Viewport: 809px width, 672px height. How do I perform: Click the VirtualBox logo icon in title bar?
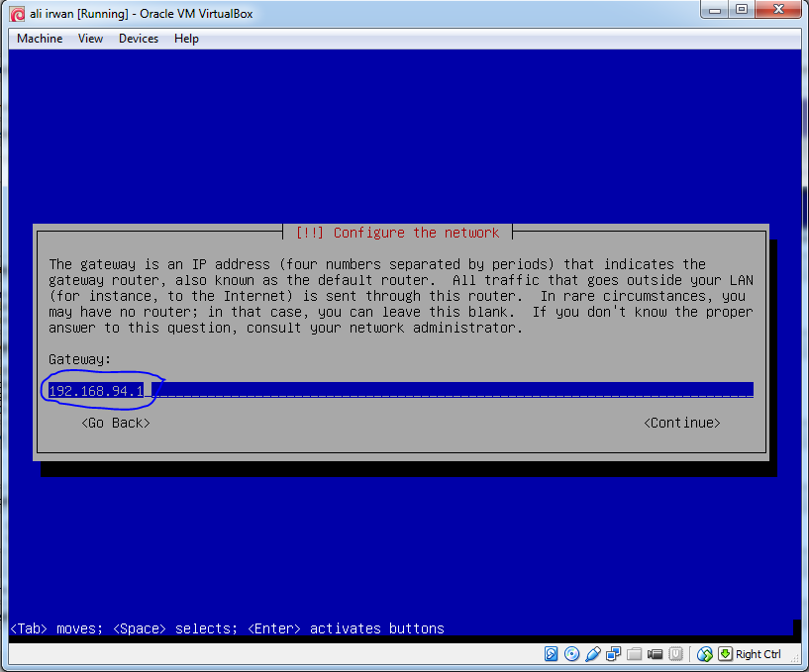point(17,14)
